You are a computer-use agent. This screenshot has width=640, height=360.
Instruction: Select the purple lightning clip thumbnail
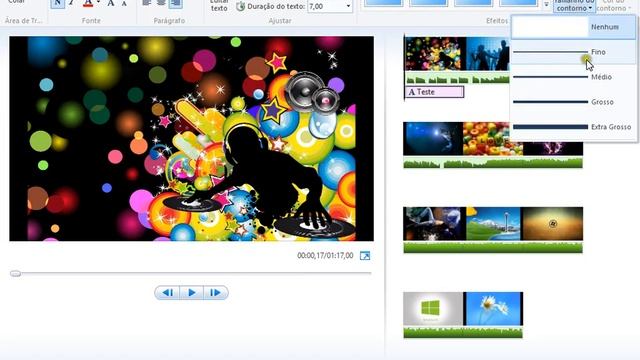click(553, 148)
